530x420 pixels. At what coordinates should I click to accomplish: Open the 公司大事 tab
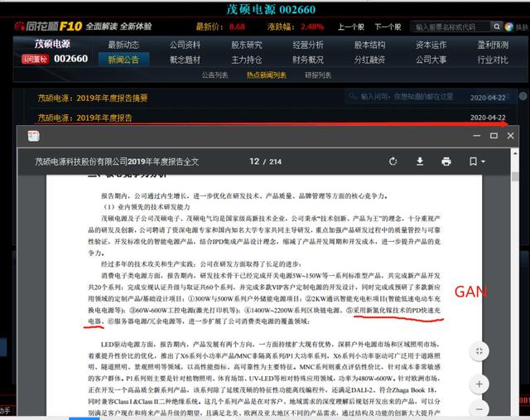(431, 60)
